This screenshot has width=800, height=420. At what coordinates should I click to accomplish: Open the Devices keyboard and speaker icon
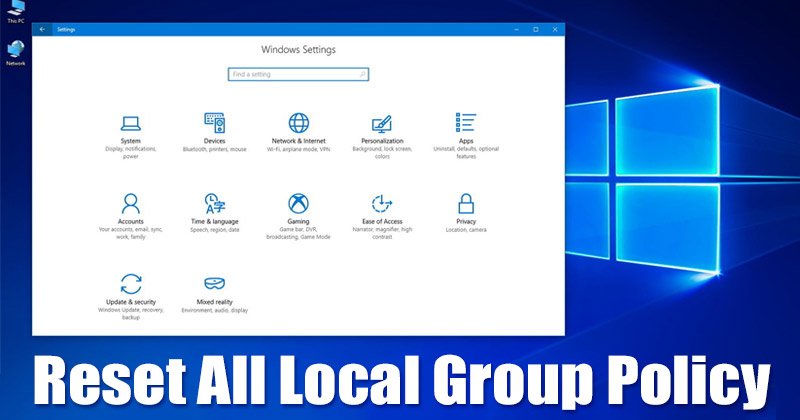214,123
